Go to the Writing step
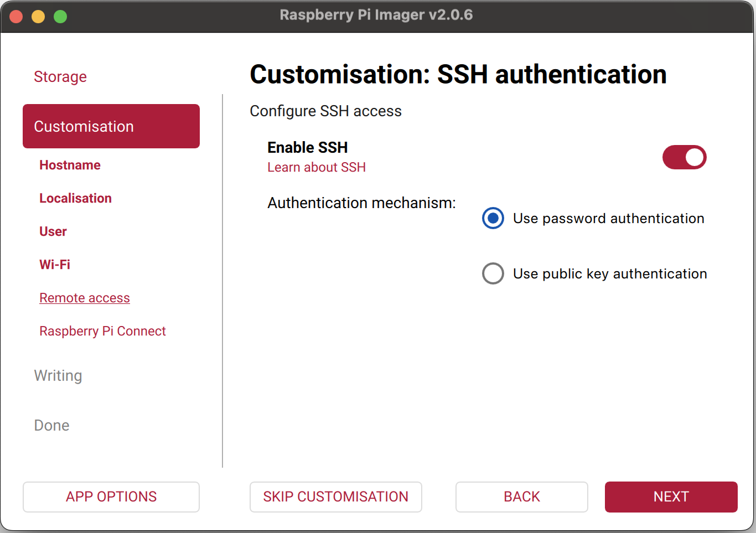Screen dimensions: 756x533 58,375
